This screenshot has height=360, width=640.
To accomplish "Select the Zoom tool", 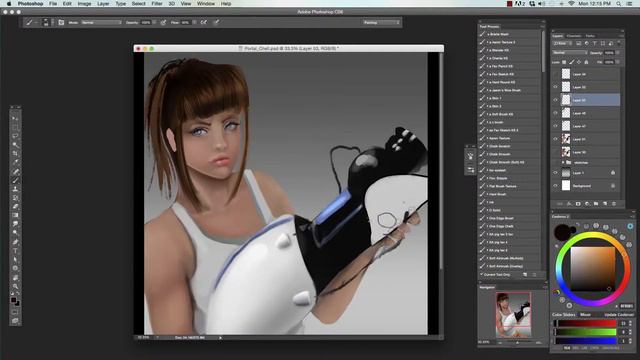I will [x=15, y=286].
